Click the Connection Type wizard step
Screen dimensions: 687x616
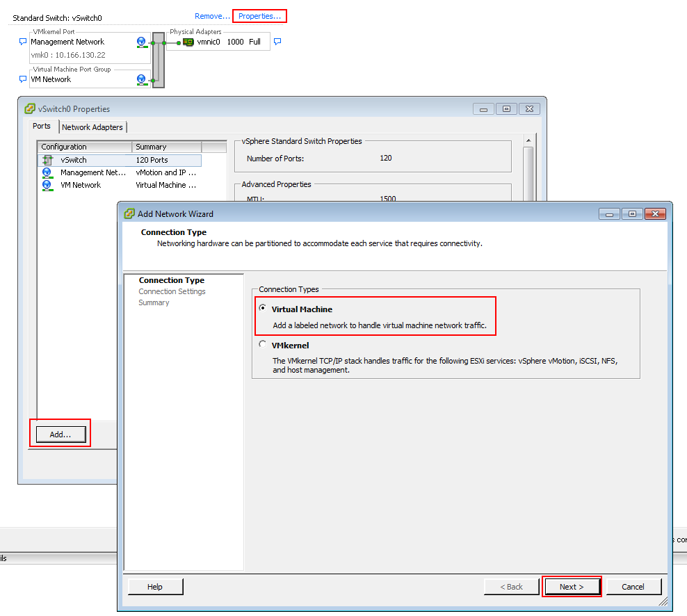click(x=172, y=280)
